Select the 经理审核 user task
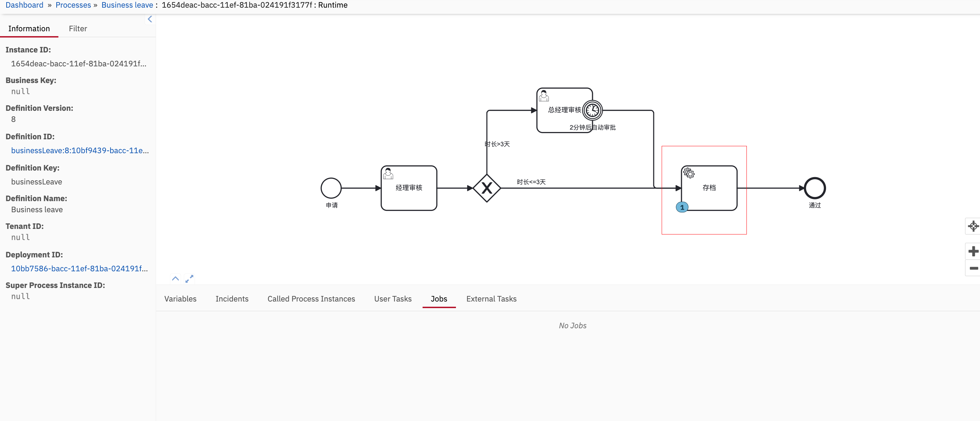This screenshot has width=980, height=421. (x=409, y=188)
